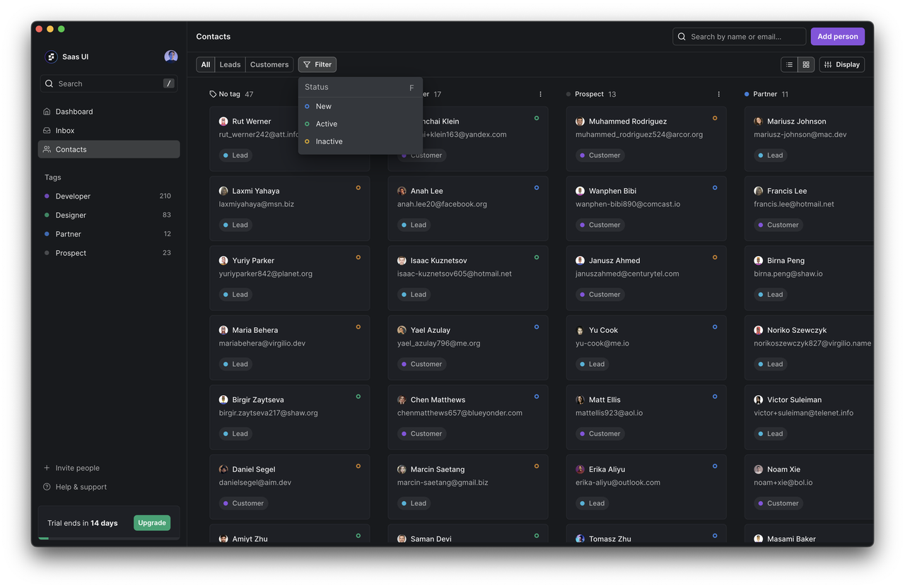
Task: Click the Add person button
Action: (837, 36)
